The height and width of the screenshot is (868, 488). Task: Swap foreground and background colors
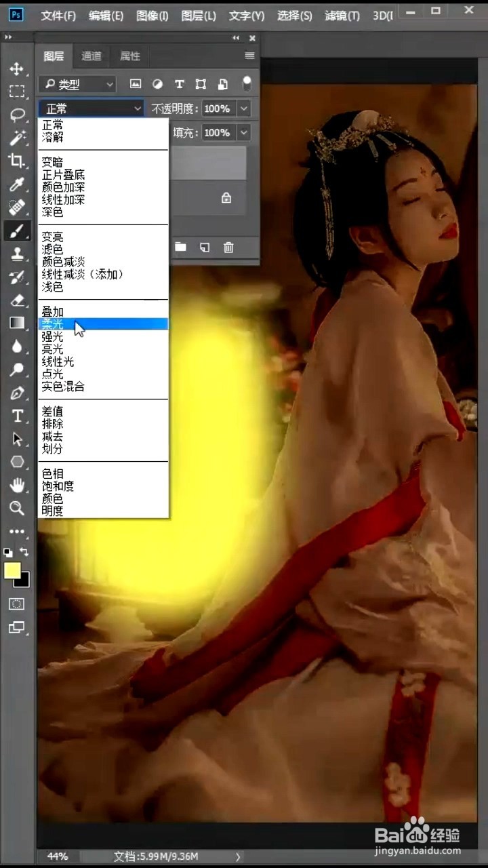[x=24, y=552]
